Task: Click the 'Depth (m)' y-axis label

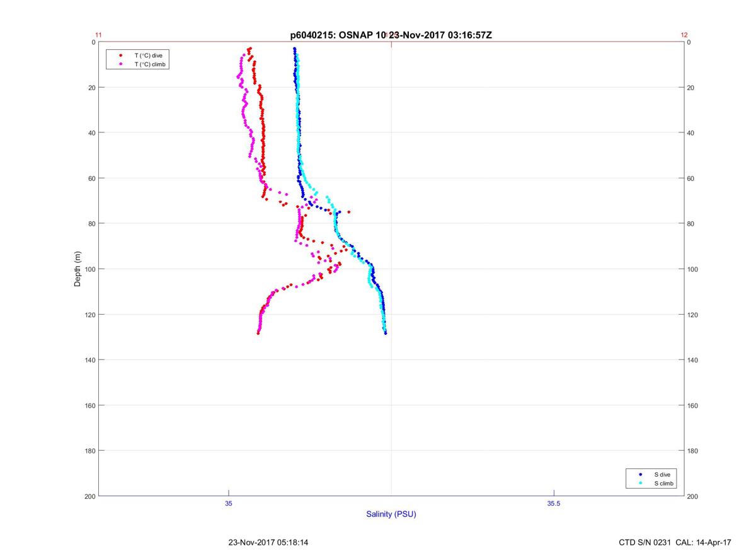Action: point(78,269)
